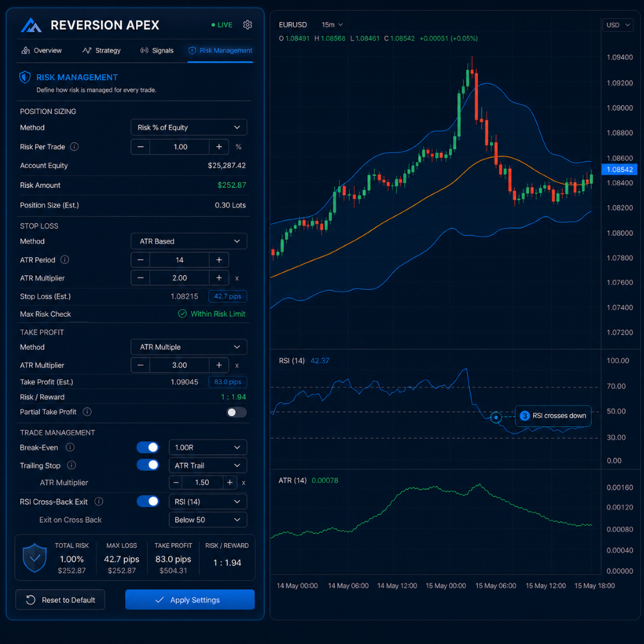Image resolution: width=644 pixels, height=644 pixels.
Task: Click the current price tag 1.08542
Action: [x=620, y=170]
